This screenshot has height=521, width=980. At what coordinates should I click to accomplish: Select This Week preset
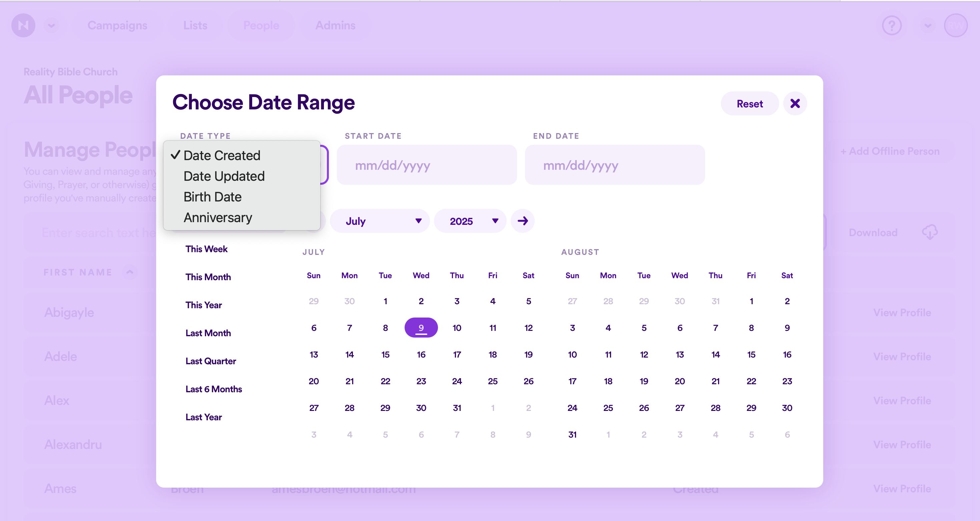pyautogui.click(x=206, y=249)
